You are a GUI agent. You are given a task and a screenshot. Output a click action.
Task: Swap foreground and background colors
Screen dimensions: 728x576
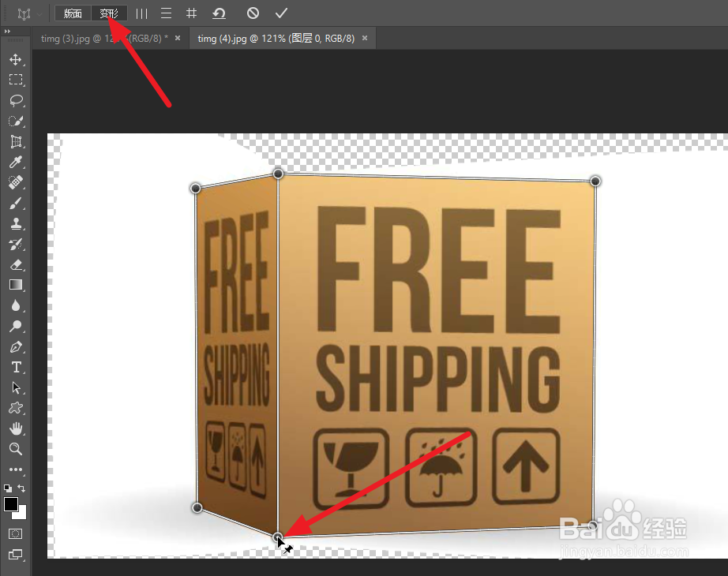21,488
